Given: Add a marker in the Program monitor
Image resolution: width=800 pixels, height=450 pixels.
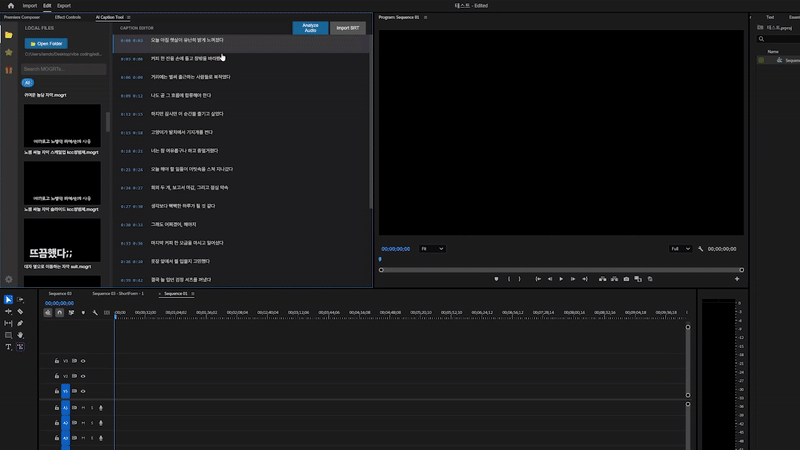Looking at the screenshot, I should click(496, 279).
